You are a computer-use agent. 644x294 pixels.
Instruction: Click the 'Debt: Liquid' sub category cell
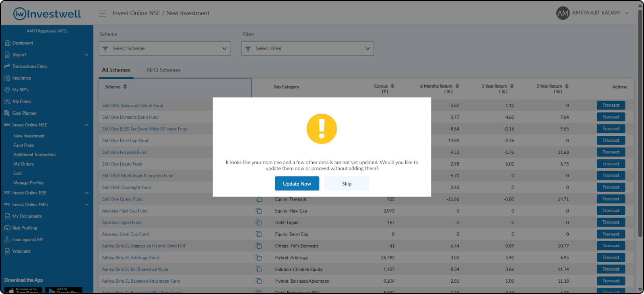(287, 223)
